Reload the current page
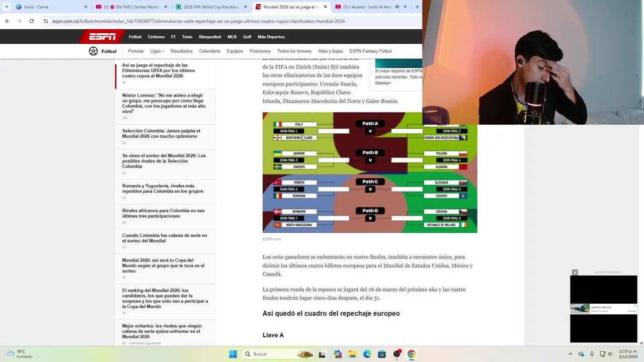Viewport: 644px width, 362px height. coord(31,21)
